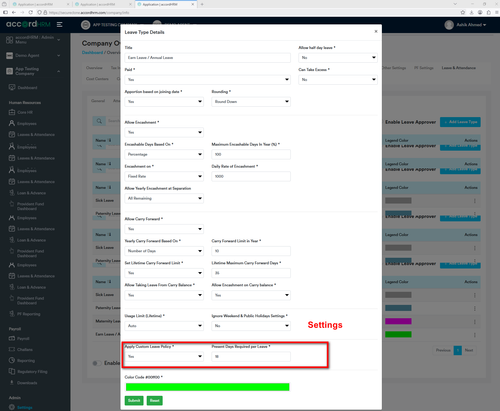Screen dimensions: 500x411
Task: Click the magenta Maternity Leave legend color
Action: pos(398,321)
